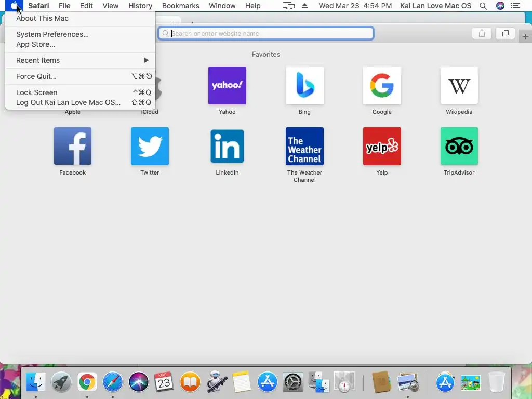The height and width of the screenshot is (399, 532).
Task: Open the TripAdvisor favorite tile
Action: click(459, 146)
